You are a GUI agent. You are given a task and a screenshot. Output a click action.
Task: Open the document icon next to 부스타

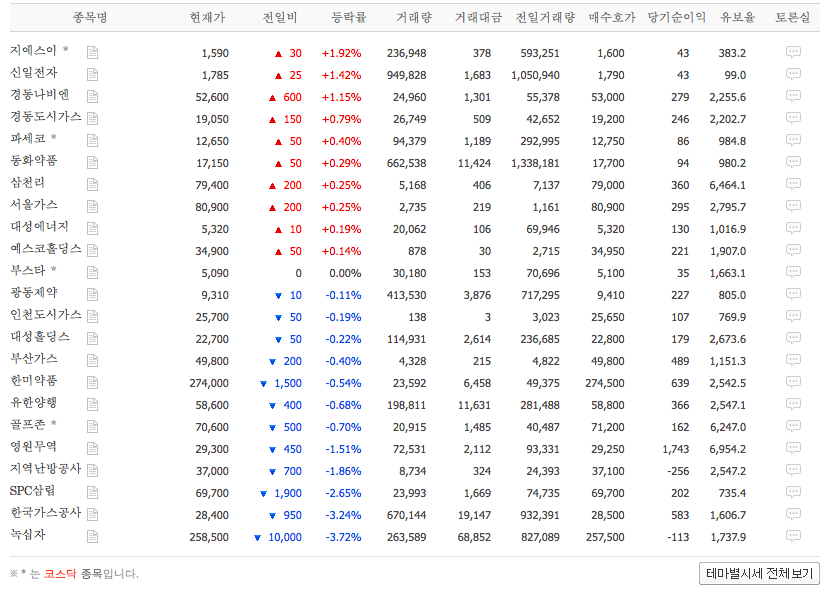click(92, 272)
